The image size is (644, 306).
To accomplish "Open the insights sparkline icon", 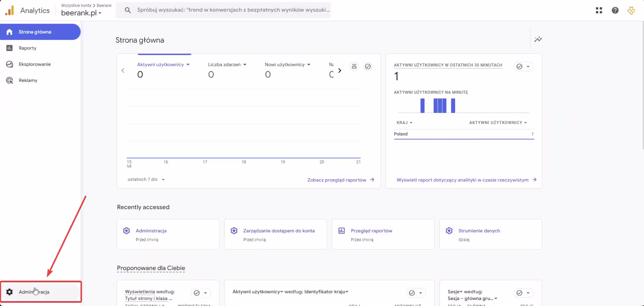I will click(538, 39).
